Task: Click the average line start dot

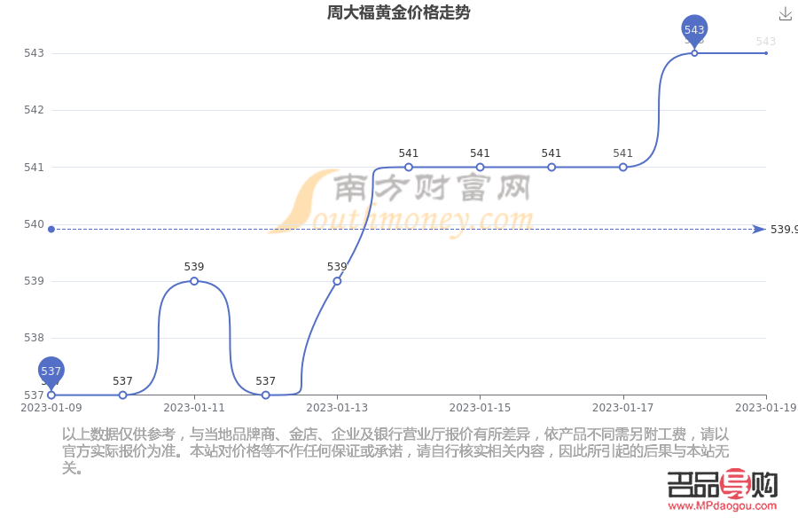Action: (x=51, y=229)
